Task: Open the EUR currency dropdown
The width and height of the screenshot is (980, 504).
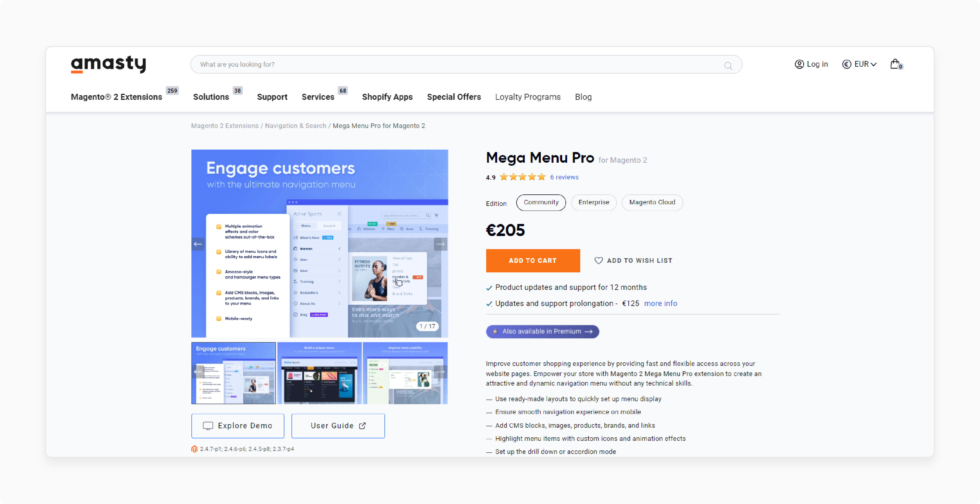Action: [859, 64]
